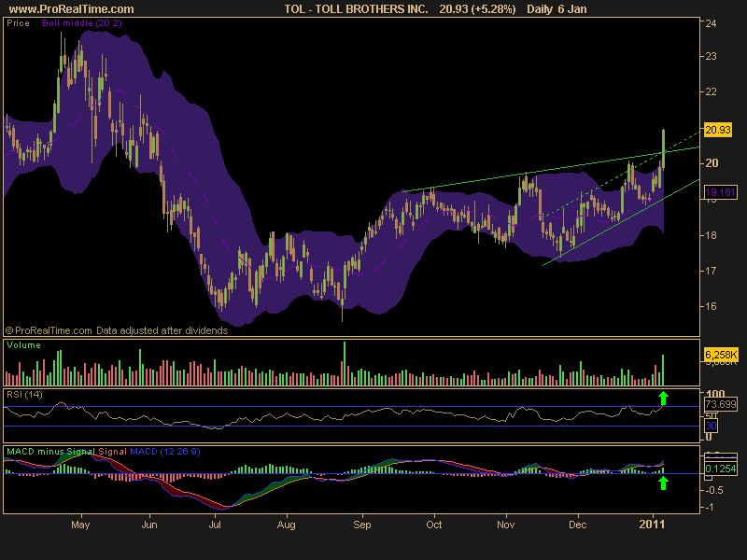Click the 6,258K volume value tag
The image size is (747, 560).
(x=721, y=355)
